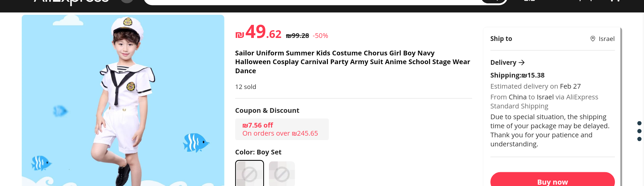Open the sailor uniform product photo
This screenshot has height=186, width=644.
123,101
